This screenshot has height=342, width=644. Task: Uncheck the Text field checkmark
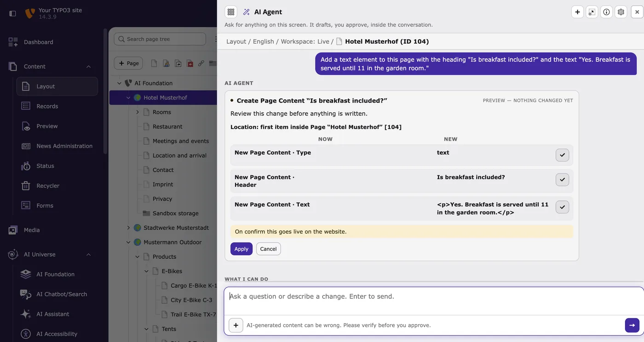point(562,207)
